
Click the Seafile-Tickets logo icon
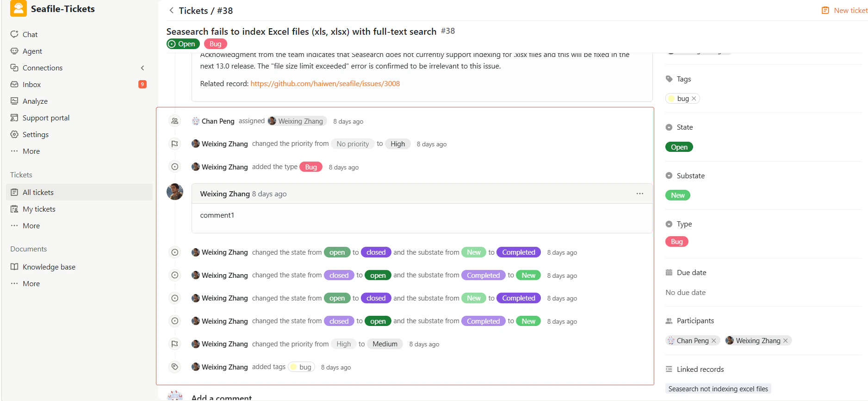point(18,8)
